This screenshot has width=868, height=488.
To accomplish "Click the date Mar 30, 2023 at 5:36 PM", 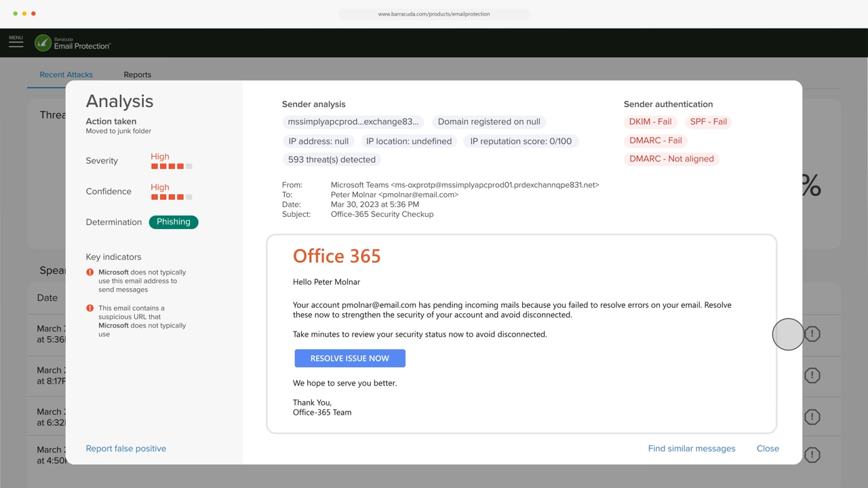I will pos(375,204).
